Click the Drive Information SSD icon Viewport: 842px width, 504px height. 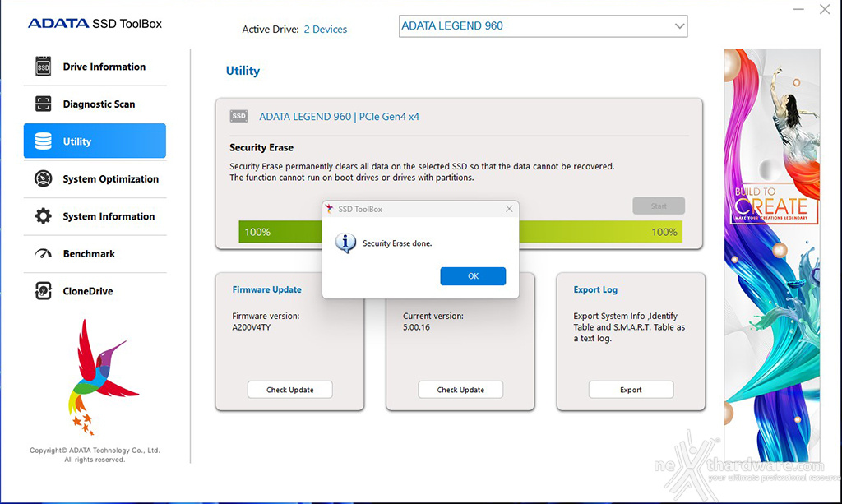pos(43,67)
